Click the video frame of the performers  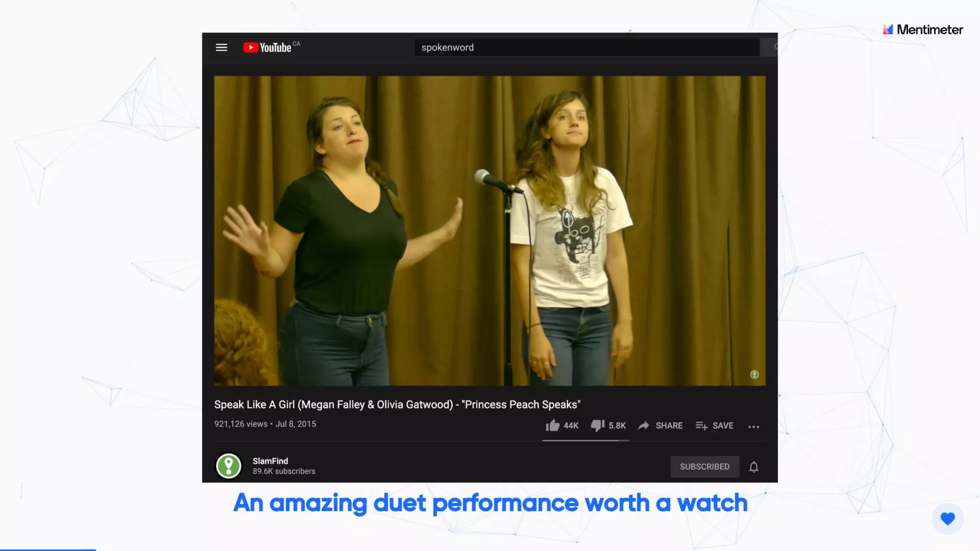[489, 231]
